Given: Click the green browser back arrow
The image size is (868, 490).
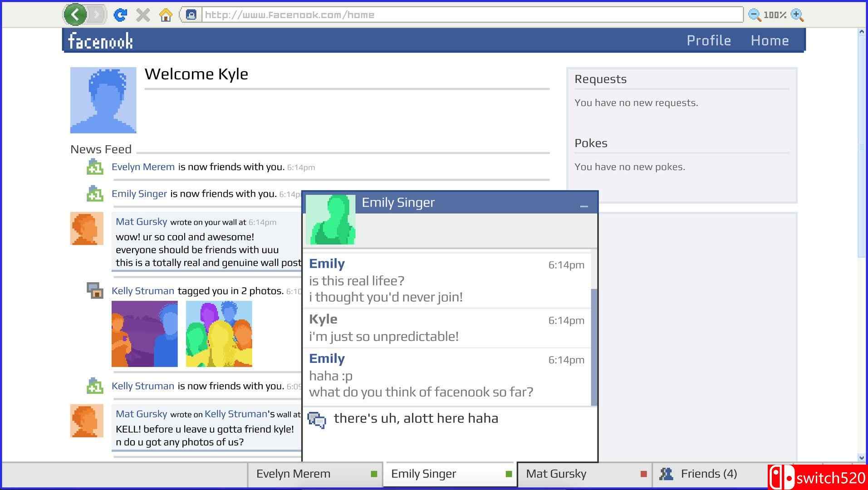Looking at the screenshot, I should click(75, 15).
